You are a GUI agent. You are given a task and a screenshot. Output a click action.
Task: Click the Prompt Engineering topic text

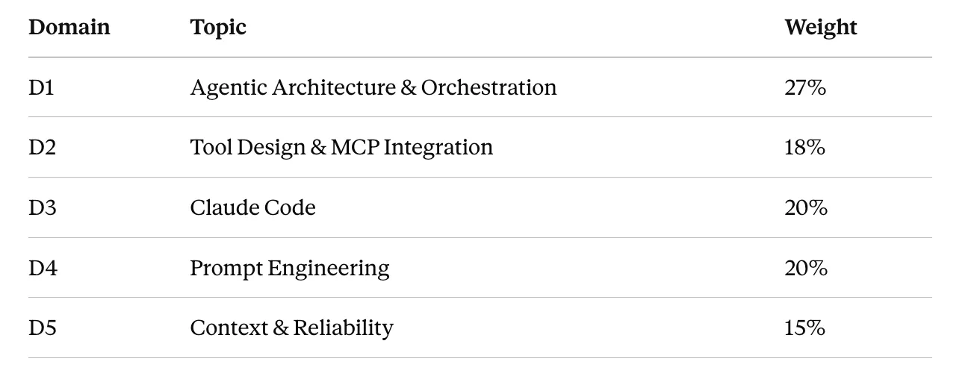[x=290, y=269]
